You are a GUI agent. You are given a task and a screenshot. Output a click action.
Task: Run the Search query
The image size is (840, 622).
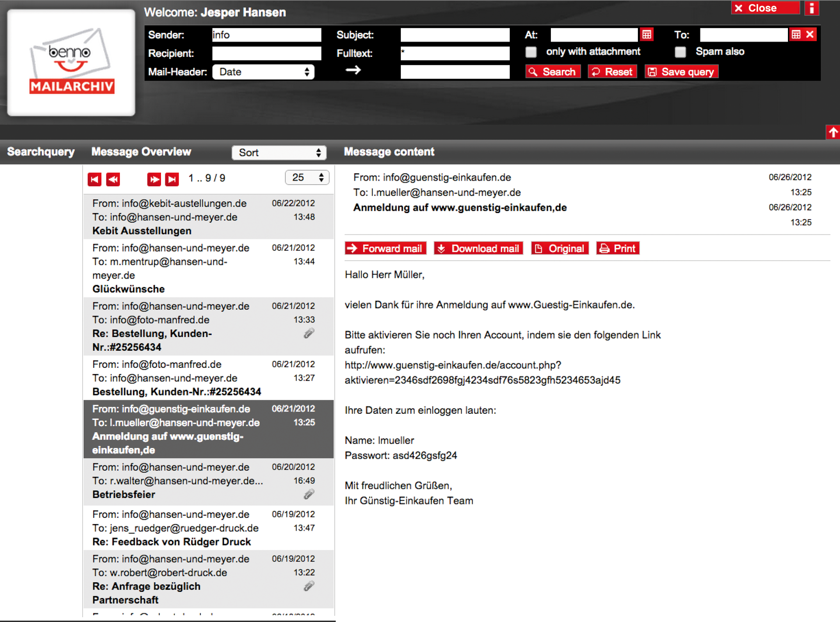click(x=553, y=71)
